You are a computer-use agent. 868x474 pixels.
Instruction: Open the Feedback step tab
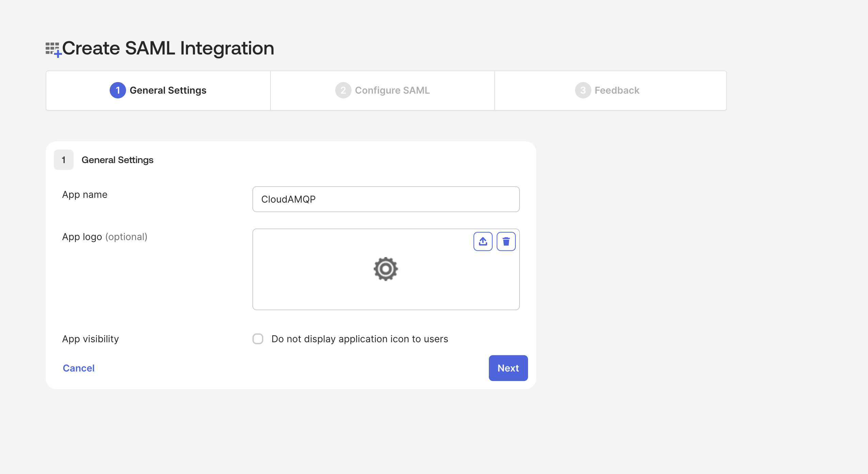click(609, 90)
